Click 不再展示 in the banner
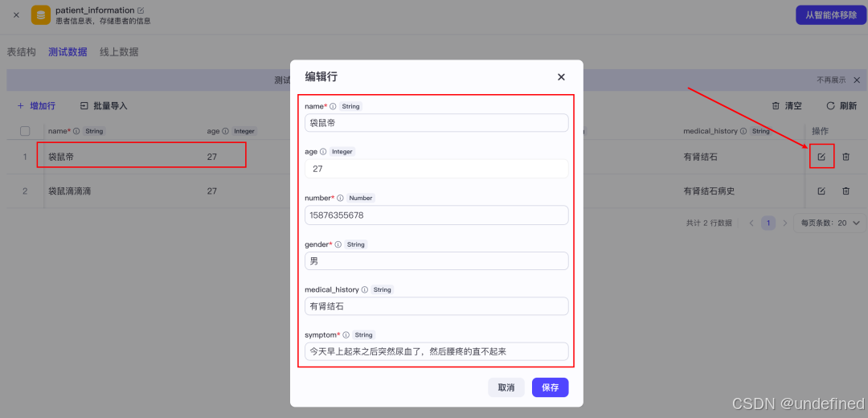868x418 pixels. click(x=831, y=80)
